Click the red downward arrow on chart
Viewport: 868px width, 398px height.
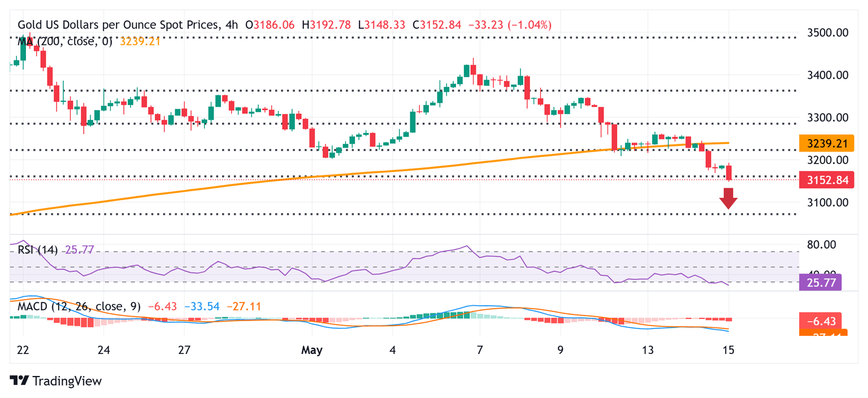(x=728, y=198)
